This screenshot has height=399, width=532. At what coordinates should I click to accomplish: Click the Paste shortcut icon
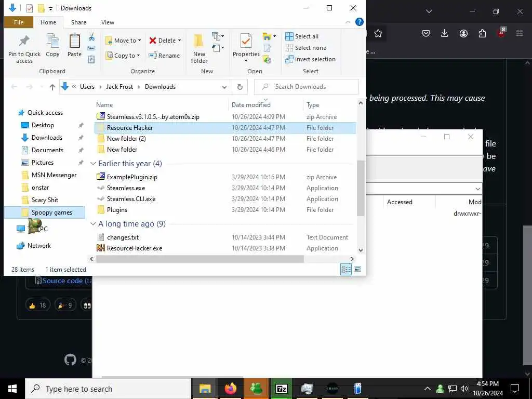click(x=91, y=59)
